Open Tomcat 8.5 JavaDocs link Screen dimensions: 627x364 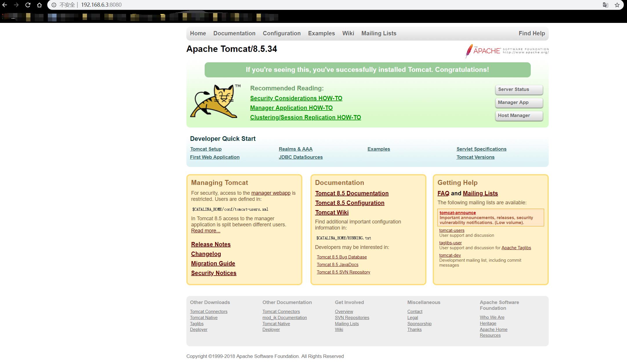337,265
